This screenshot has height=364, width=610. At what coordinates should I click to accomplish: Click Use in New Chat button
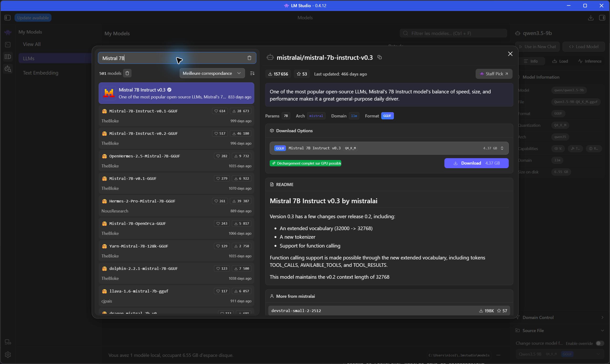pyautogui.click(x=537, y=47)
